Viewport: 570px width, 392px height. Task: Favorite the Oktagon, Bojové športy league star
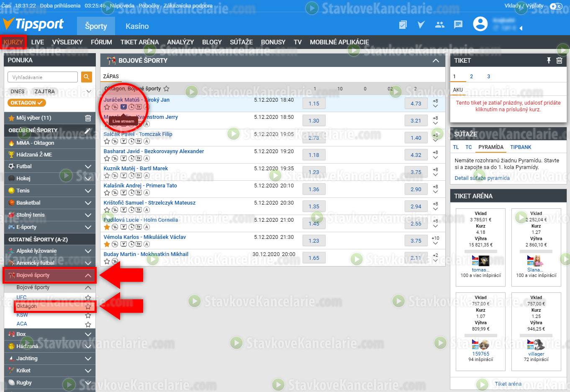166,89
